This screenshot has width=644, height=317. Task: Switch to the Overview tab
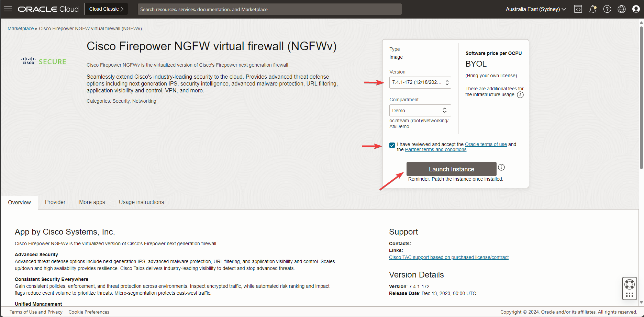point(20,203)
